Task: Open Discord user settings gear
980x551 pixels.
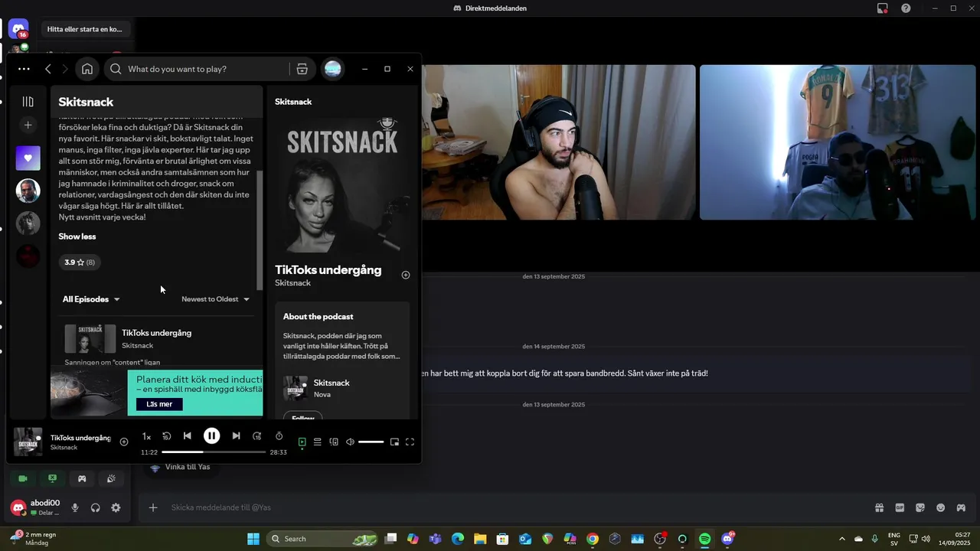Action: coord(116,507)
